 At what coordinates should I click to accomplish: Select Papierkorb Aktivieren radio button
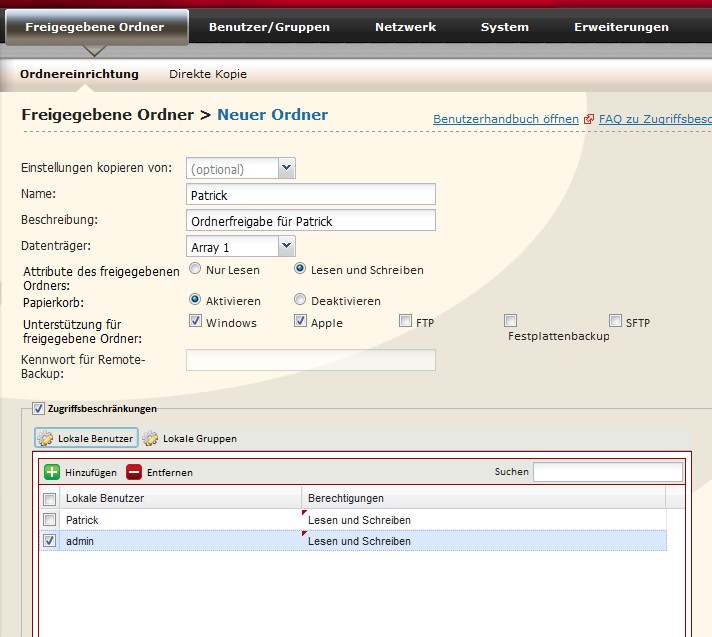(195, 299)
